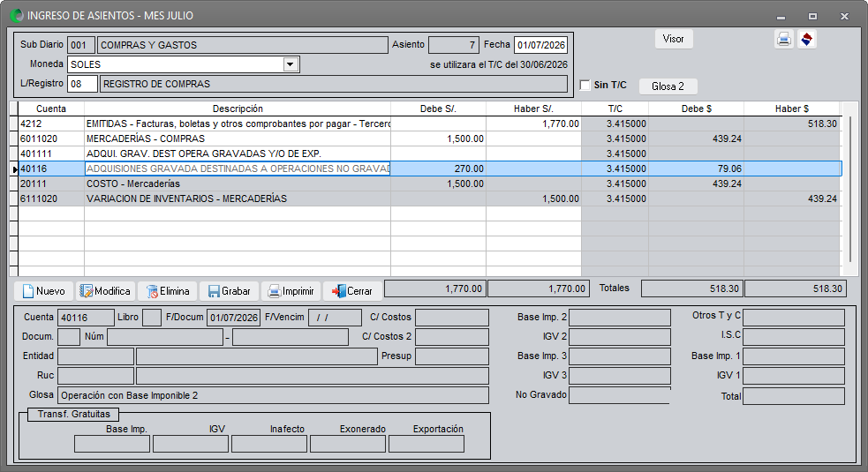Click the Otros T y C field
This screenshot has width=868, height=472.
coord(793,318)
